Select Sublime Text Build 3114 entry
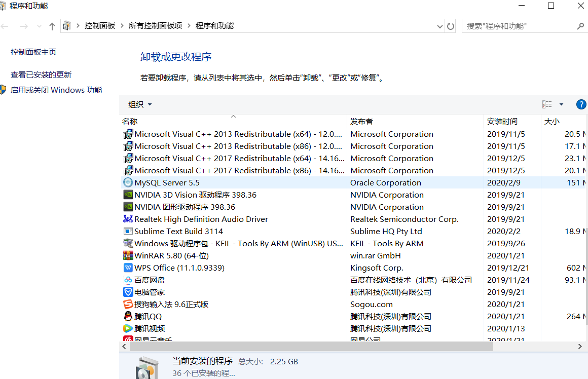The height and width of the screenshot is (379, 588). tap(178, 231)
